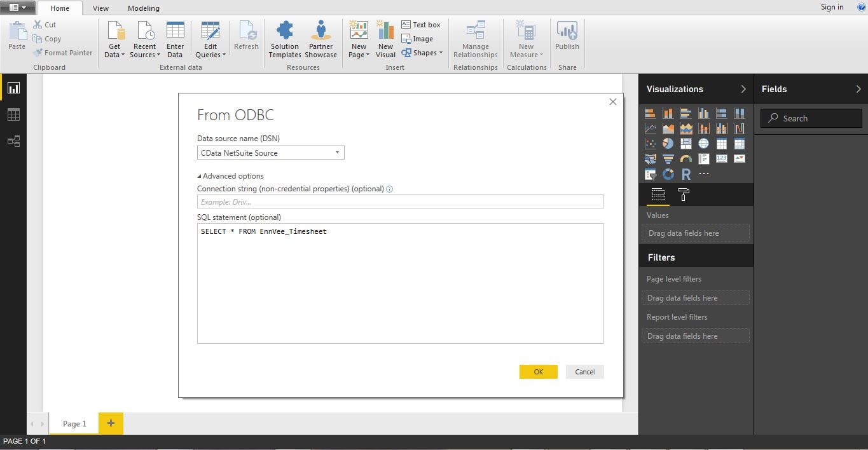Select the Funnel chart visualization
Image resolution: width=868 pixels, height=450 pixels.
tap(668, 158)
